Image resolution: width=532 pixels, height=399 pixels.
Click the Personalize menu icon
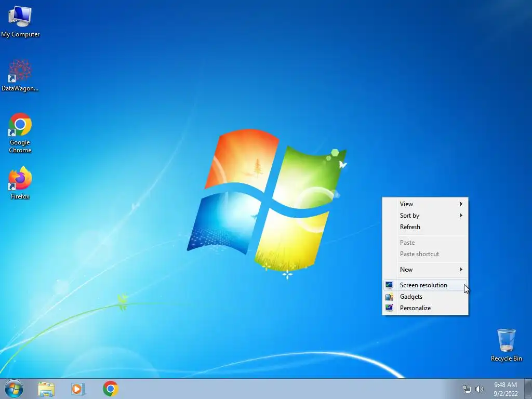coord(390,308)
